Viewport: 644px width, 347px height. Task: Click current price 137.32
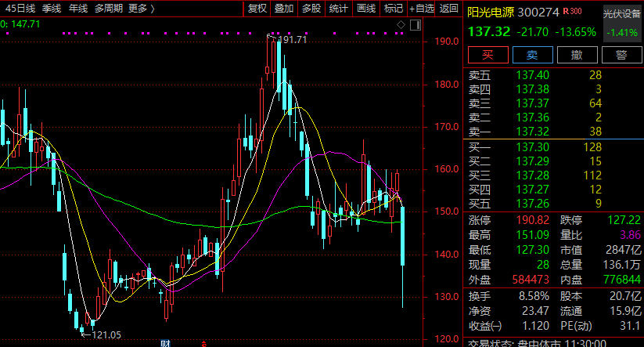[x=489, y=31]
